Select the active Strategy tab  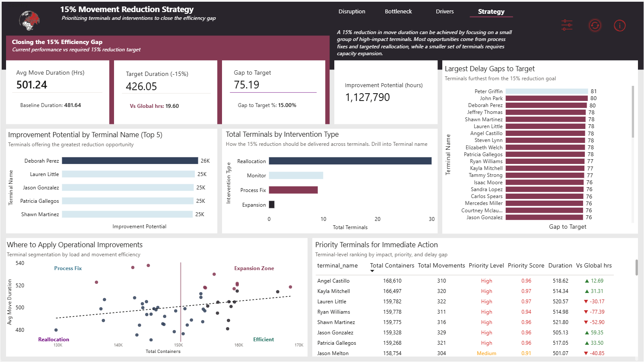(491, 12)
